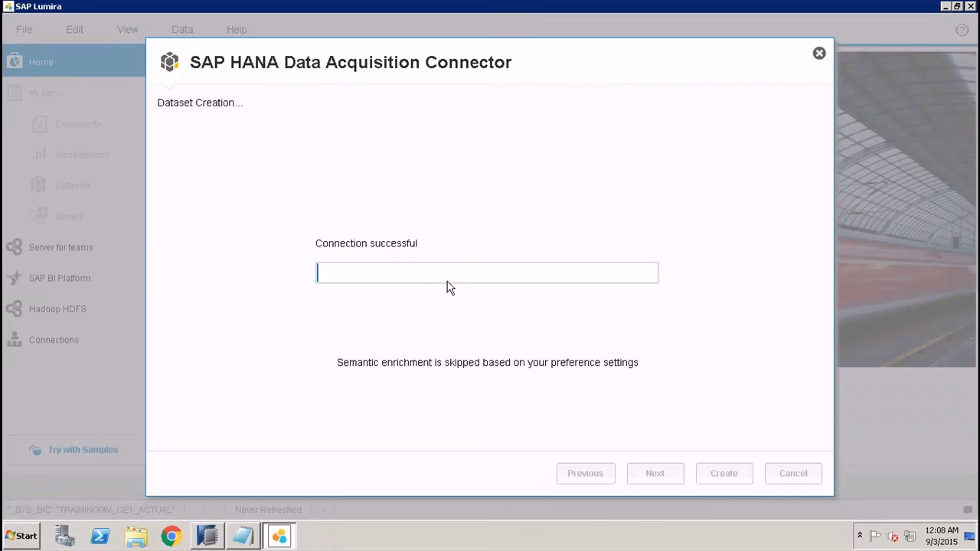
Task: Open File Explorer from taskbar
Action: point(136,536)
